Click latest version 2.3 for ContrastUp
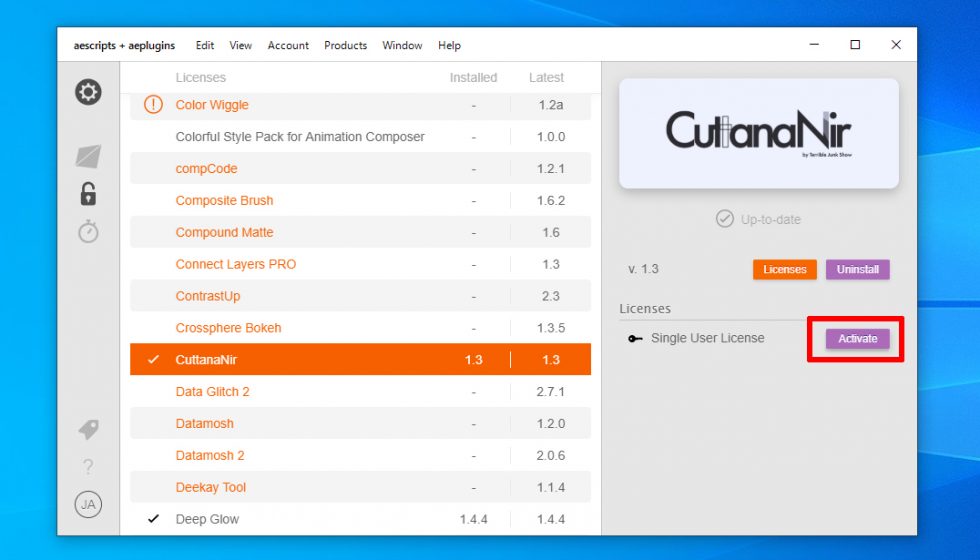Viewport: 980px width, 560px height. coord(551,296)
